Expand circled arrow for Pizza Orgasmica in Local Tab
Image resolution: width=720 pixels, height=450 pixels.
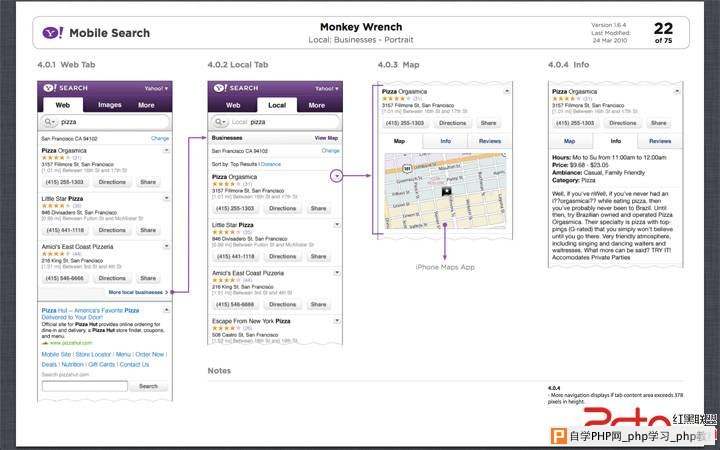click(337, 176)
